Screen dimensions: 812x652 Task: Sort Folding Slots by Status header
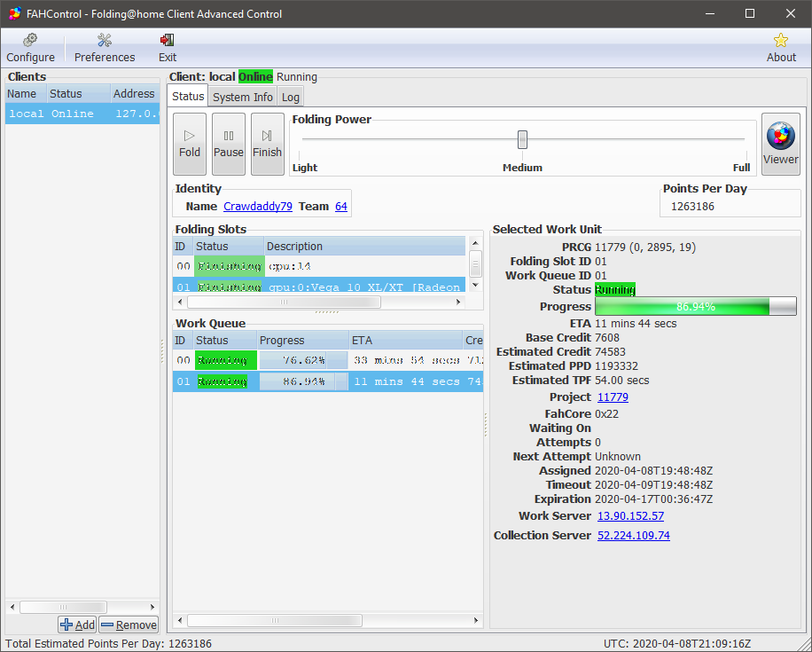pyautogui.click(x=229, y=247)
